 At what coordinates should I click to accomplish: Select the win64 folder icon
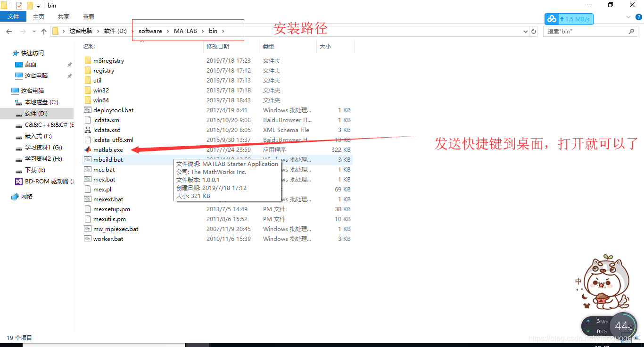pyautogui.click(x=87, y=100)
